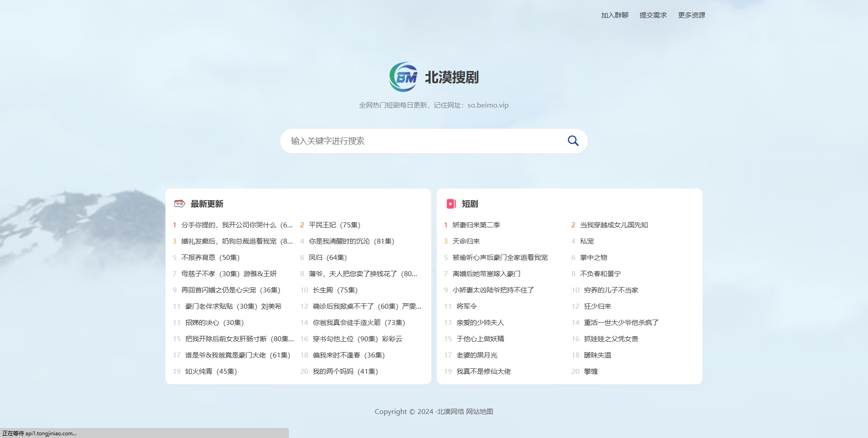The height and width of the screenshot is (438, 868).
Task: Open 娇妻归来第二季 in 短剧 list
Action: 476,225
